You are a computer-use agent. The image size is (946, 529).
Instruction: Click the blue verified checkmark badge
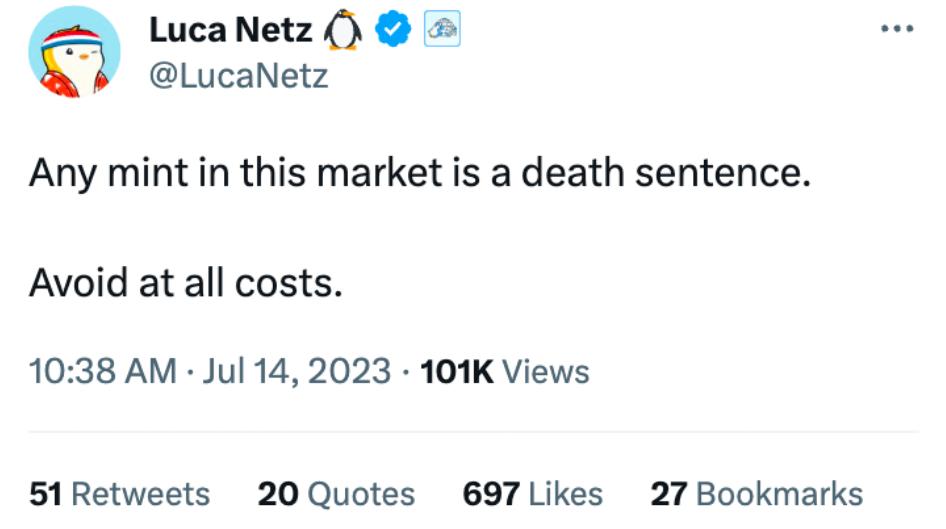[x=392, y=33]
